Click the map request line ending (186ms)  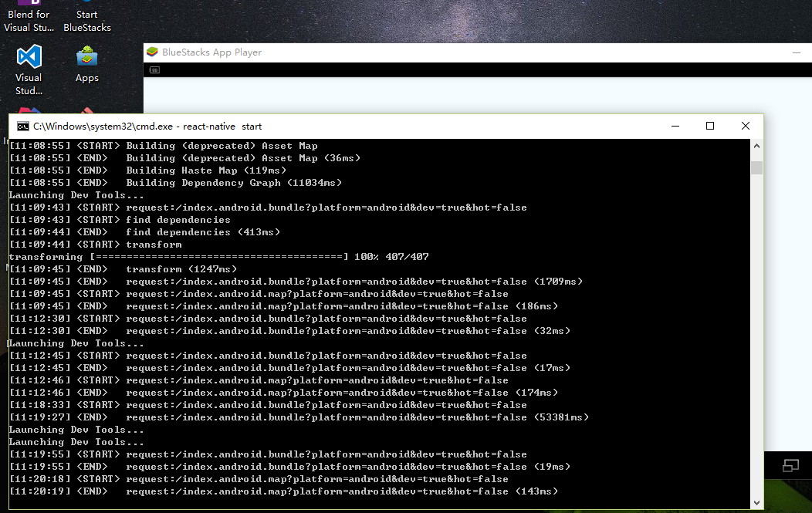pyautogui.click(x=284, y=306)
